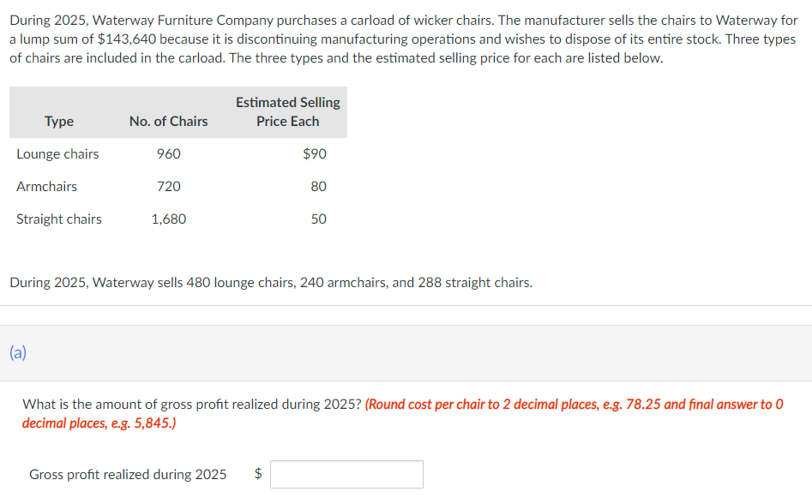
Task: Click the Lounge chairs row label
Action: 57,153
